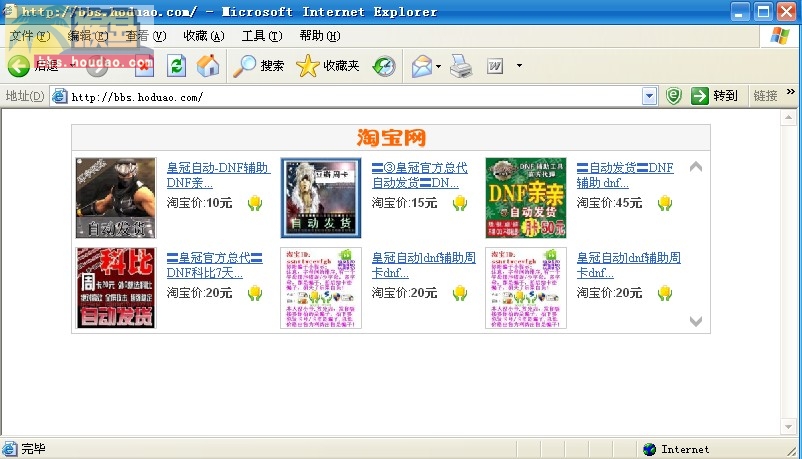This screenshot has width=802, height=459.
Task: Expand the Links (链接) toolbar chevron
Action: pyautogui.click(x=791, y=92)
